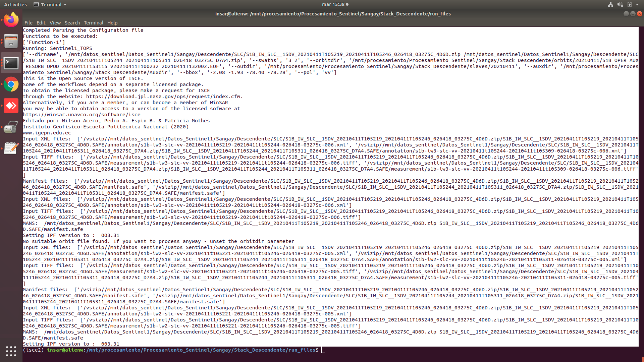Open Firefox from the dock

[11, 19]
